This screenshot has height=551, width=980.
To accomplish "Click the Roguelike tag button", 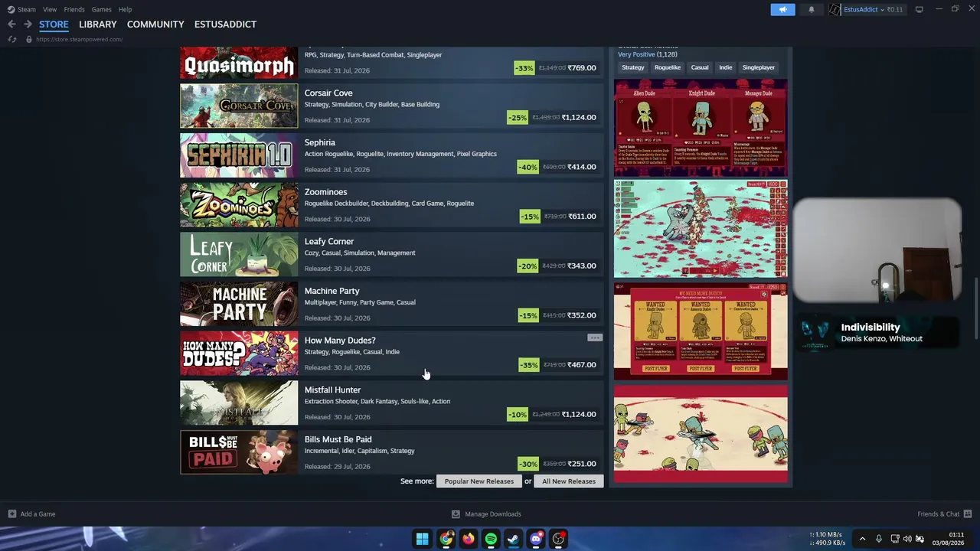I will [x=668, y=67].
